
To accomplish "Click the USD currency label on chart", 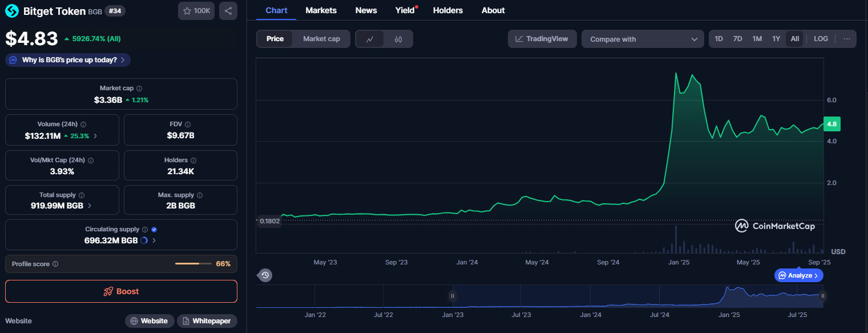I will pos(838,252).
